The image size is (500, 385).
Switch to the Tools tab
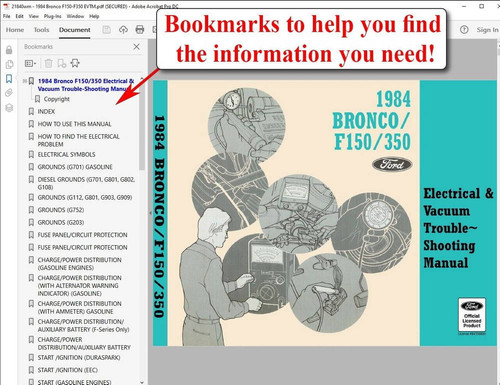[41, 30]
